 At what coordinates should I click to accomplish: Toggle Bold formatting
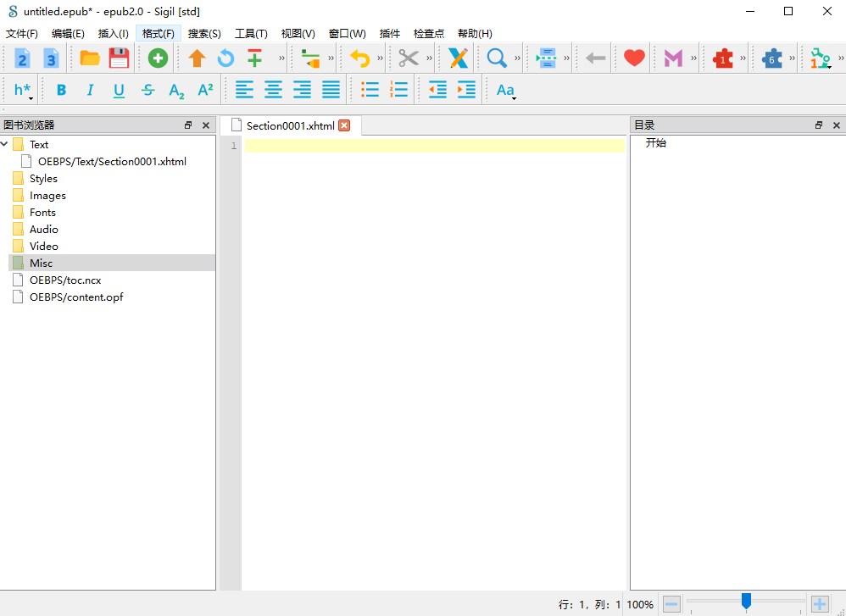(x=61, y=90)
